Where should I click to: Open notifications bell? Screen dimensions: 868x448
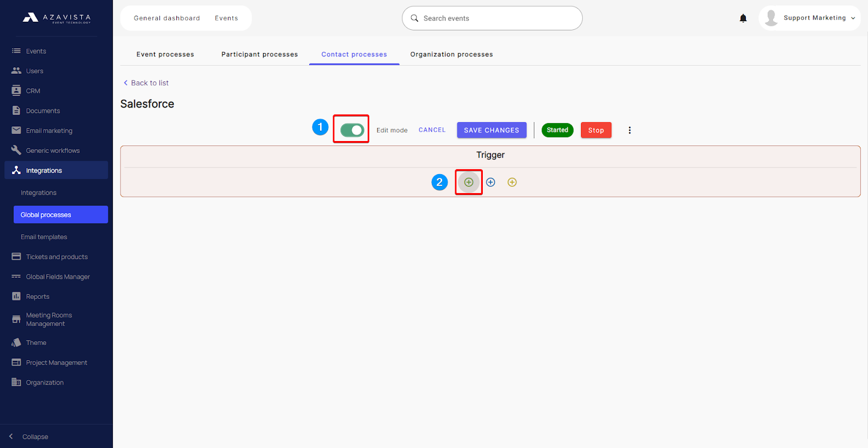(x=743, y=18)
